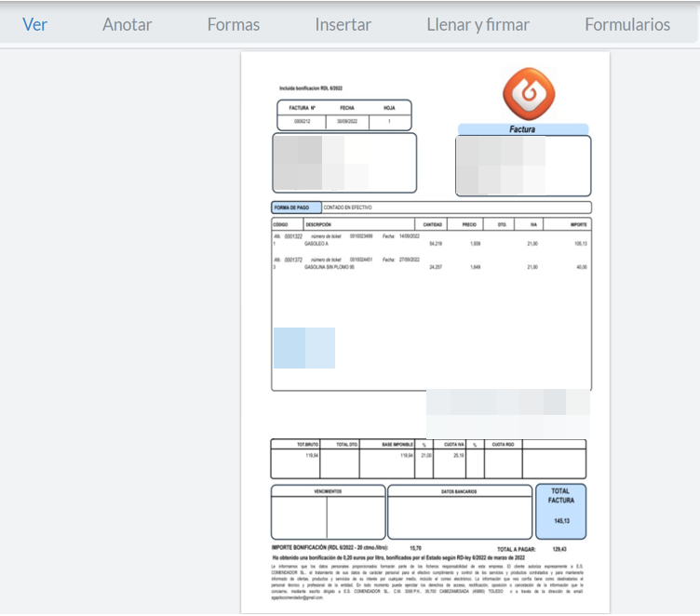Click the "FACTURA Nº" header cell
This screenshot has width=700, height=616.
point(302,108)
